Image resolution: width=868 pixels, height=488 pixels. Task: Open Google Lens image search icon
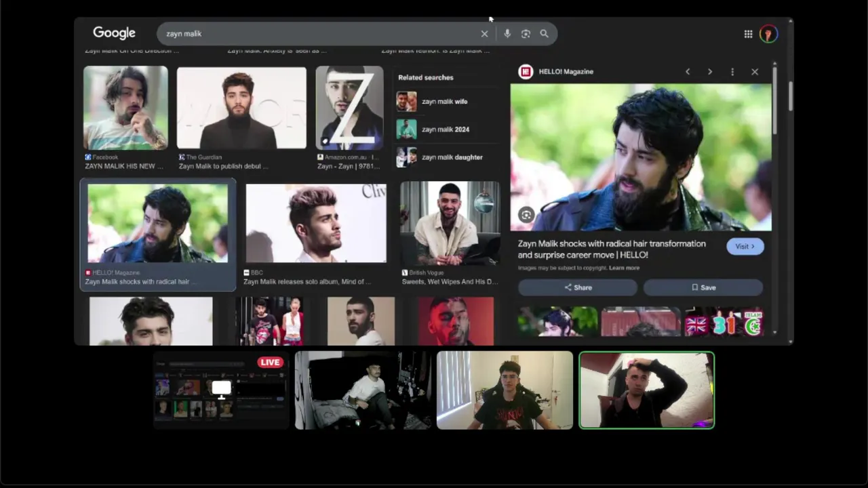click(526, 34)
